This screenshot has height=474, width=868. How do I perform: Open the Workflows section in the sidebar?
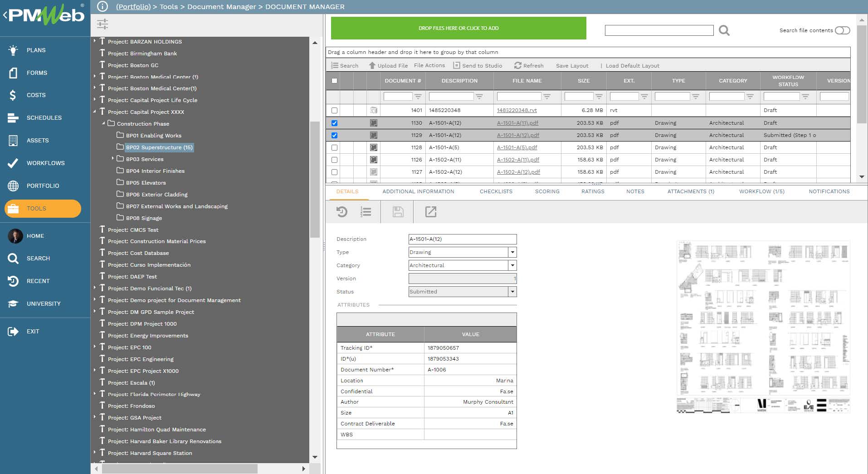tap(45, 163)
